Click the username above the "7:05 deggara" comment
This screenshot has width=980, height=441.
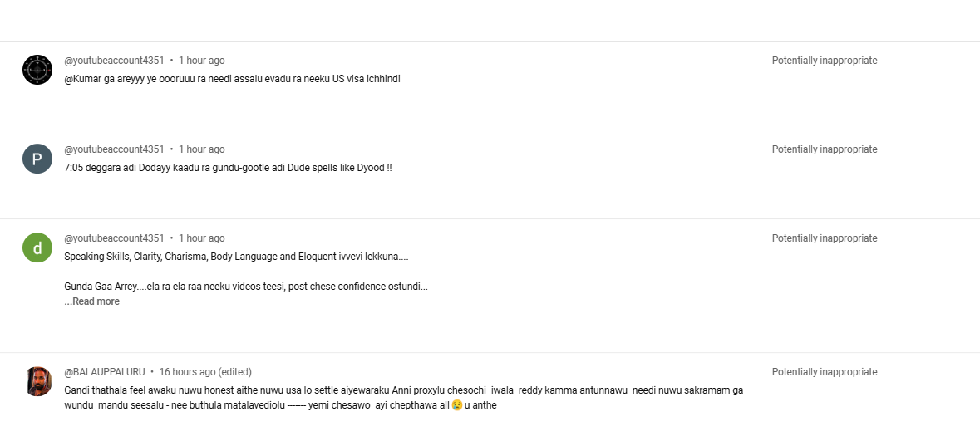click(x=114, y=149)
